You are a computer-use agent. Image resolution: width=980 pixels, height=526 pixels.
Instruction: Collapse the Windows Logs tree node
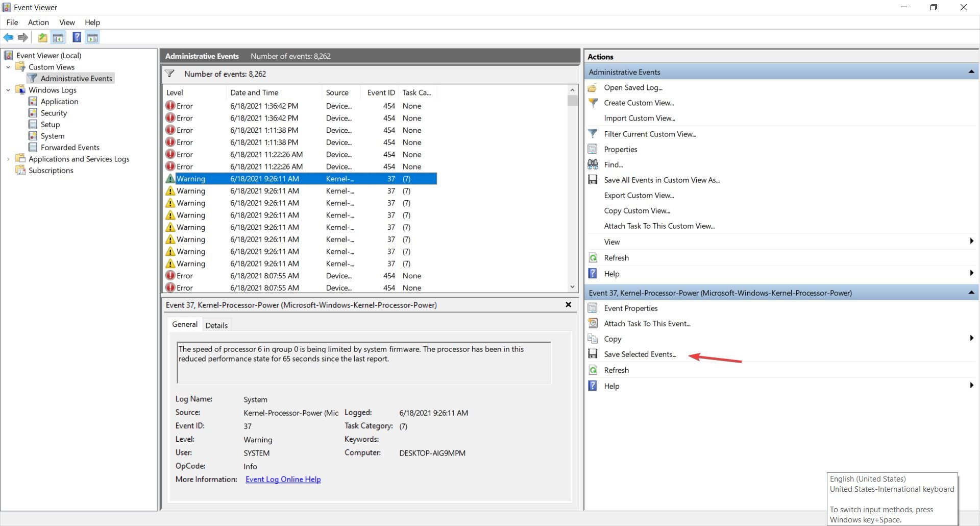8,90
